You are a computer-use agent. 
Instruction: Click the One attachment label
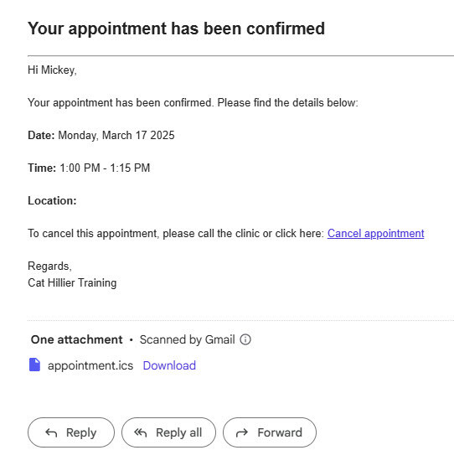click(76, 339)
